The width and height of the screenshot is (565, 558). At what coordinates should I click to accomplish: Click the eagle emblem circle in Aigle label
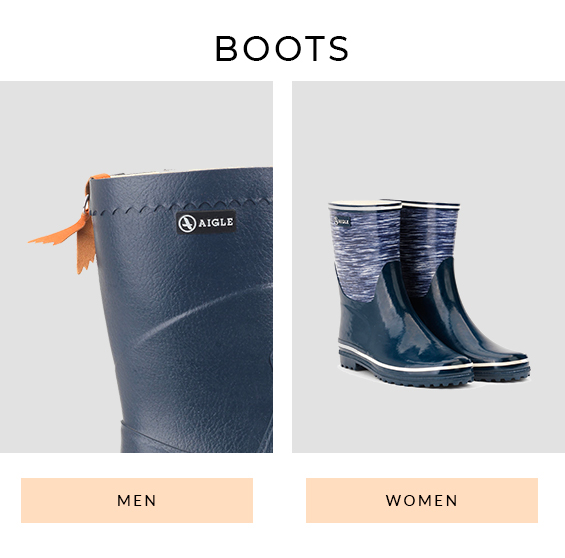point(187,223)
